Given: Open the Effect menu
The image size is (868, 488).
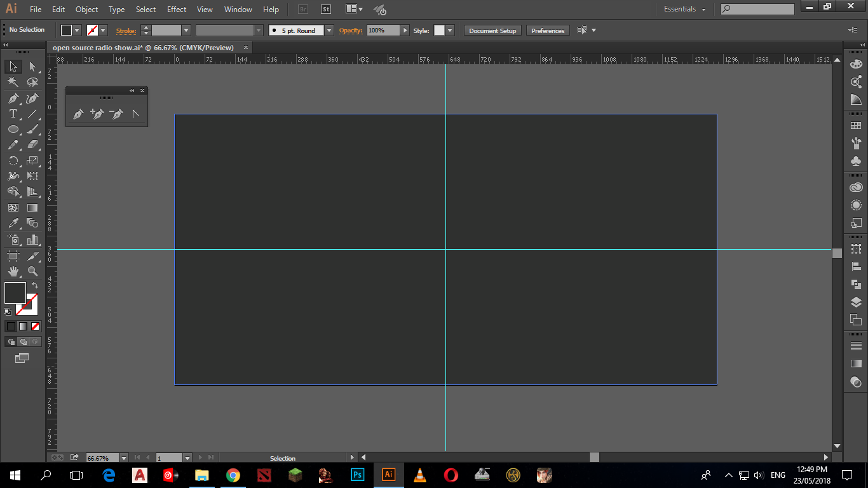Looking at the screenshot, I should [177, 10].
